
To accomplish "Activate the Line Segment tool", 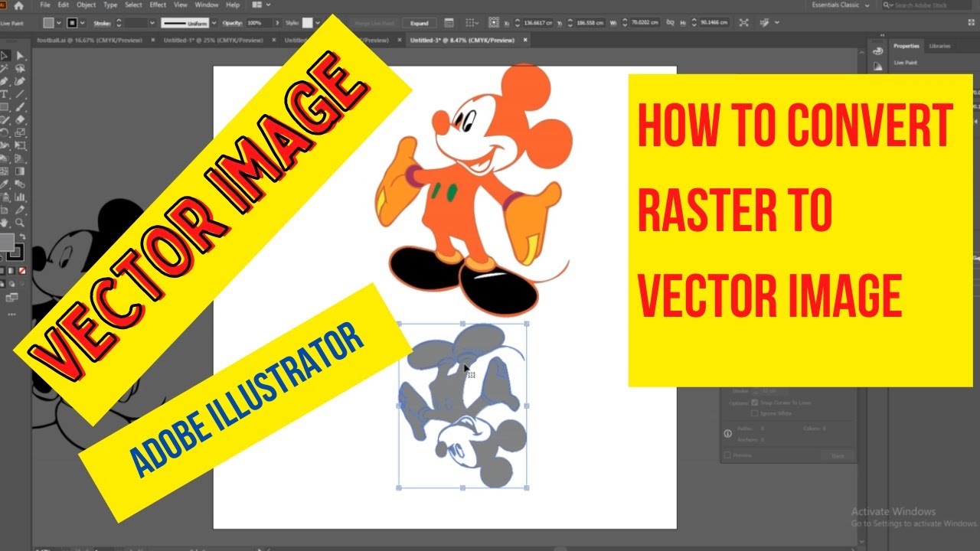I will (20, 94).
